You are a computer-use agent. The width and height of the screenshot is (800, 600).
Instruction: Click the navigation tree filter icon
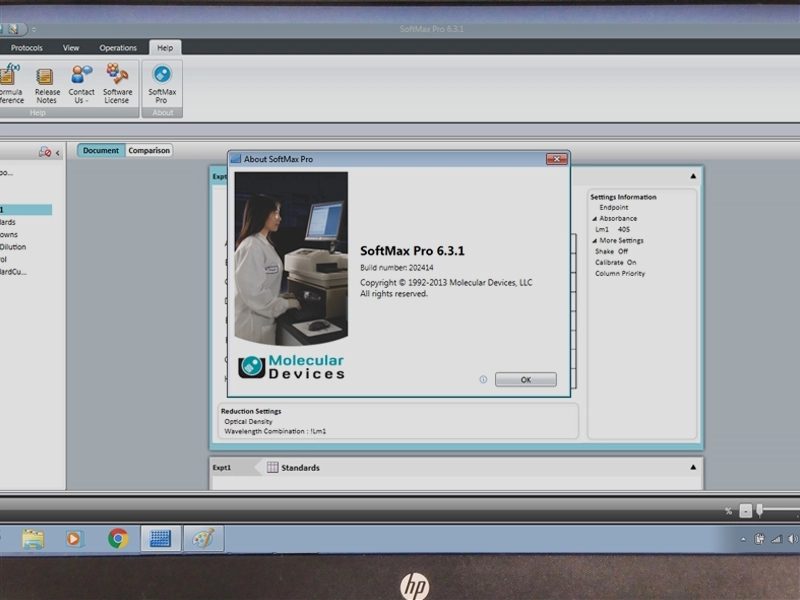(x=44, y=152)
